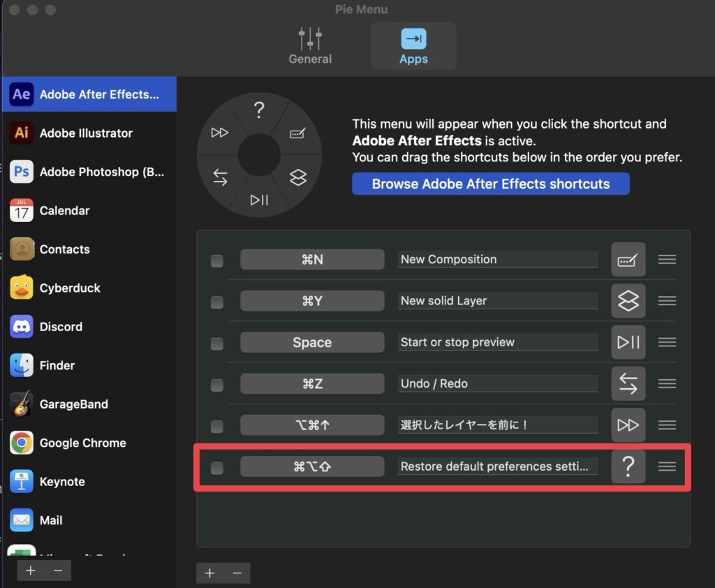Click the layers slice in pie preview
The height and width of the screenshot is (588, 715).
[298, 177]
